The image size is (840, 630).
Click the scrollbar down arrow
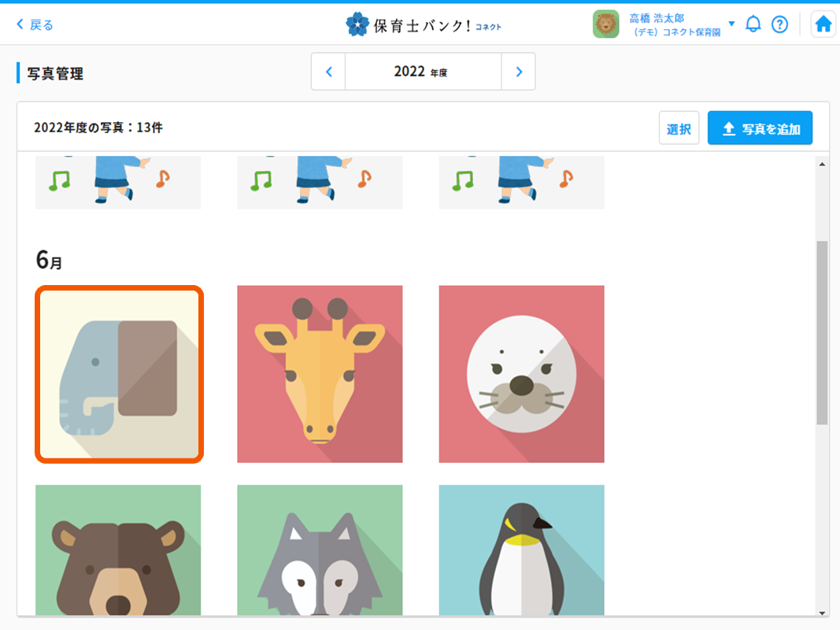tap(822, 613)
